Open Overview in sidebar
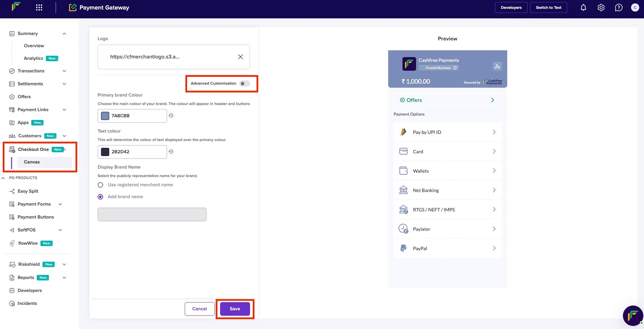Image resolution: width=644 pixels, height=329 pixels. pos(34,46)
